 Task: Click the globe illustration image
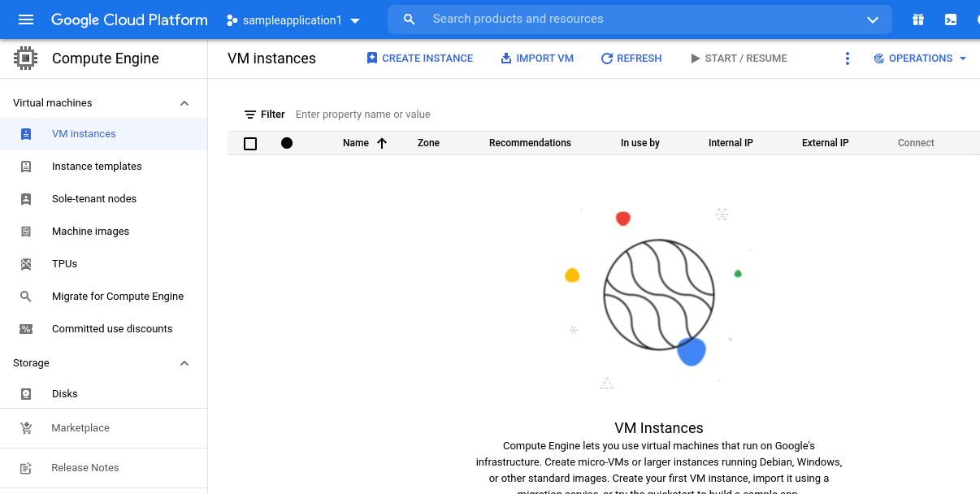(x=659, y=295)
